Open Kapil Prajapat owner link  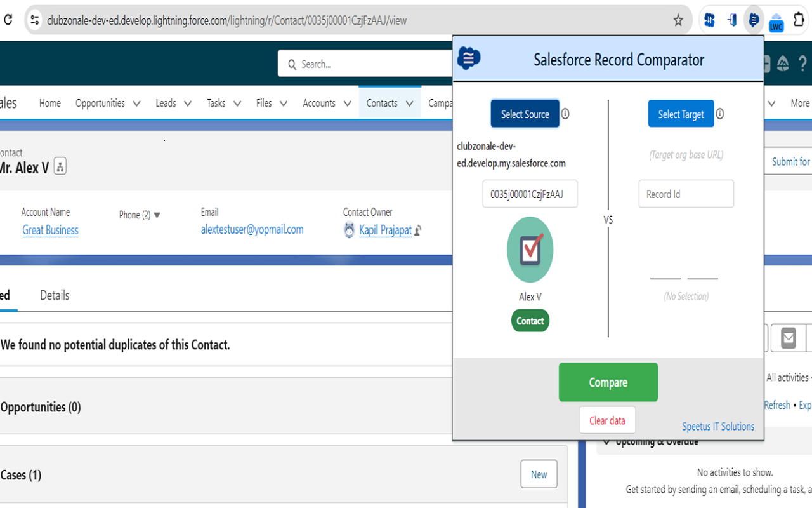click(x=386, y=230)
